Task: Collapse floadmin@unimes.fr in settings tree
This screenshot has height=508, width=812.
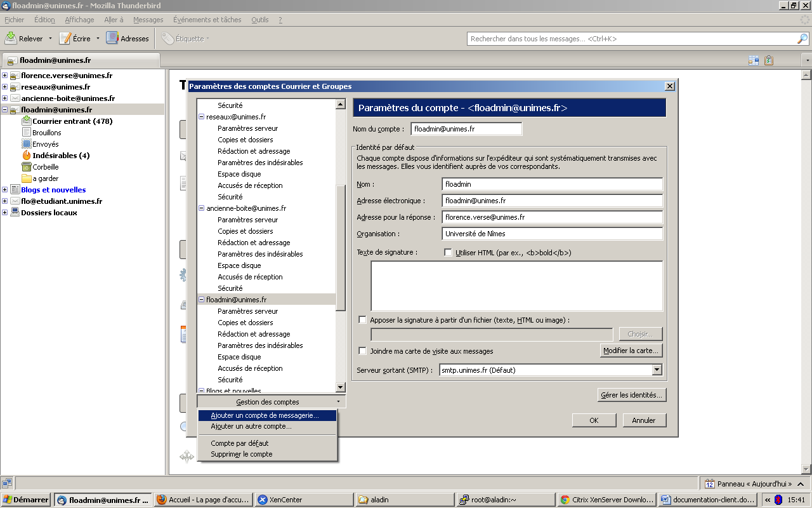Action: point(202,300)
